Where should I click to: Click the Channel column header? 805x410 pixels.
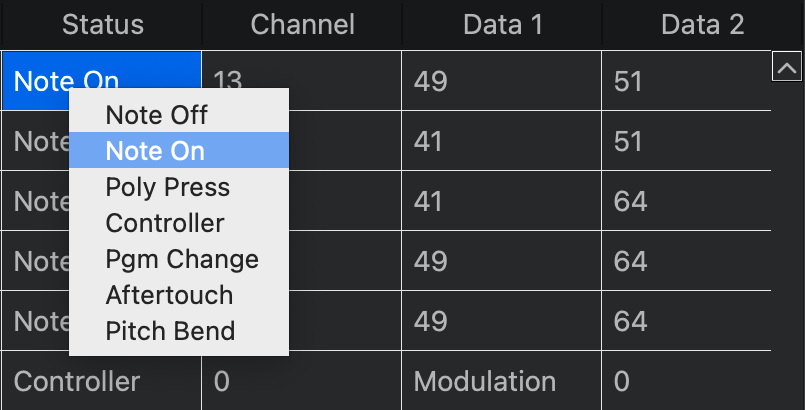tap(303, 25)
